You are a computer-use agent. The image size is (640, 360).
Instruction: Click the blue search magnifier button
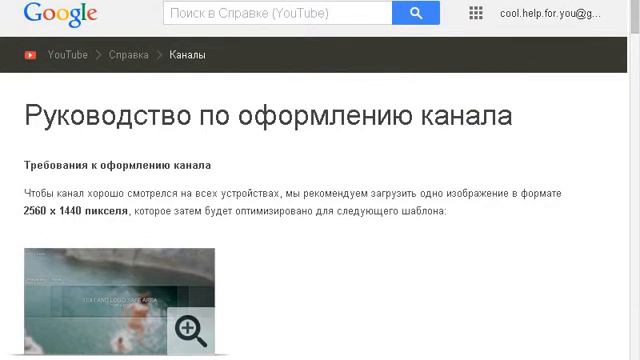[416, 13]
